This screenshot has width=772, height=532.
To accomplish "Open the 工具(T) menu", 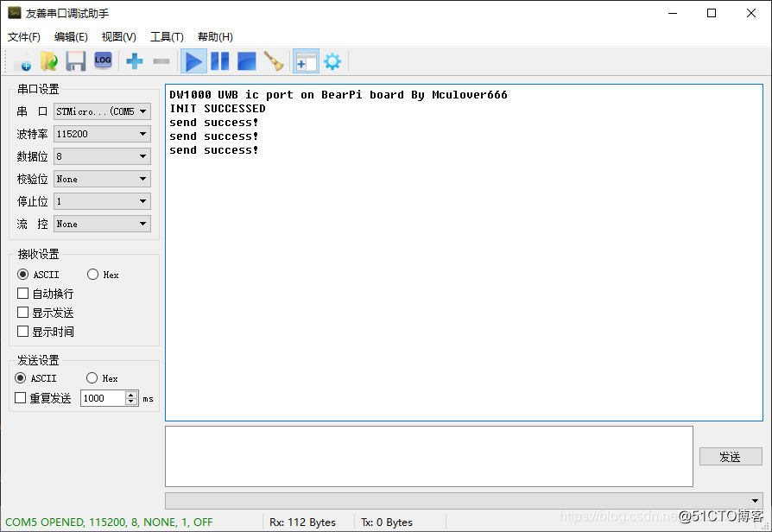I will (167, 37).
